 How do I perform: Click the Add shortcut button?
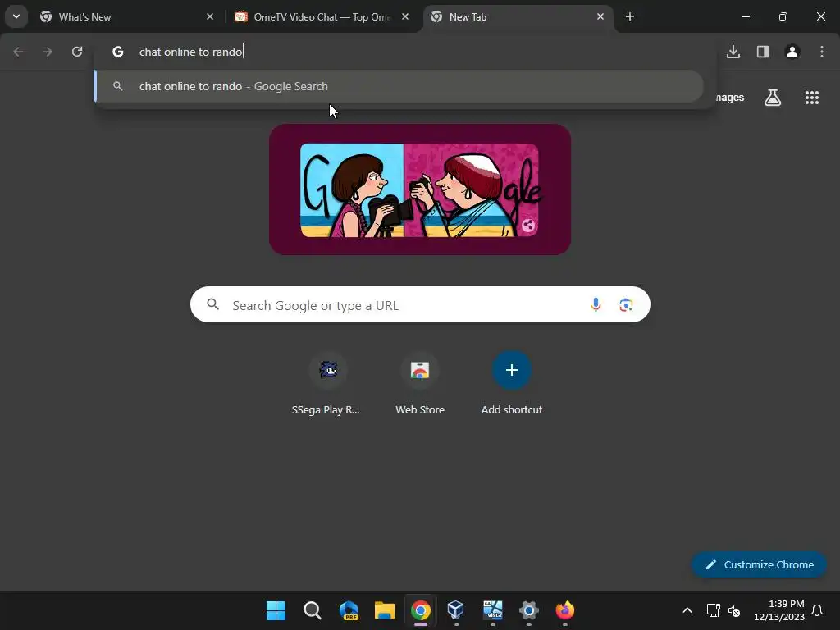click(512, 382)
